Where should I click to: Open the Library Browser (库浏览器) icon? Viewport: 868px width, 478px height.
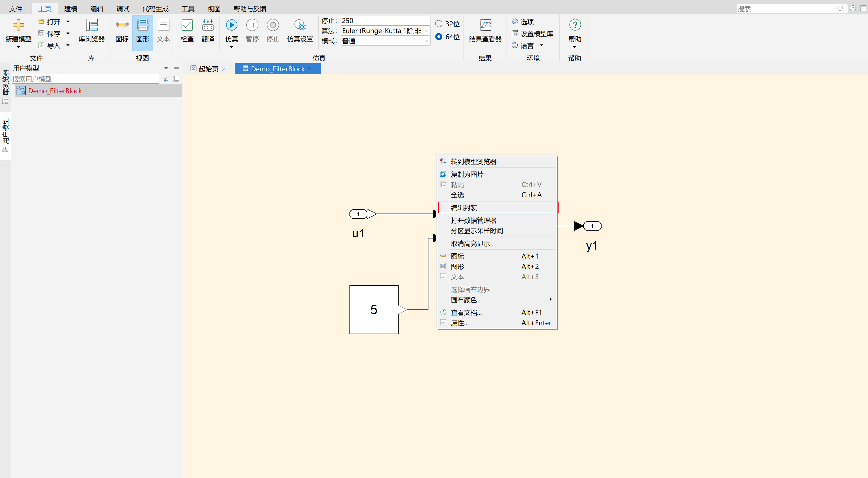[92, 25]
